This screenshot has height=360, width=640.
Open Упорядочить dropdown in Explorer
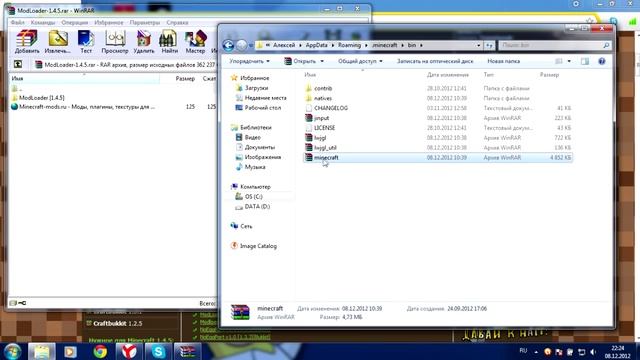tap(249, 61)
